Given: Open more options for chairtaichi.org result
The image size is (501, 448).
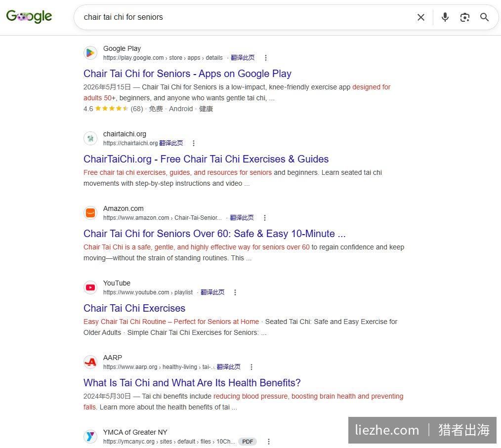Looking at the screenshot, I should pos(193,143).
